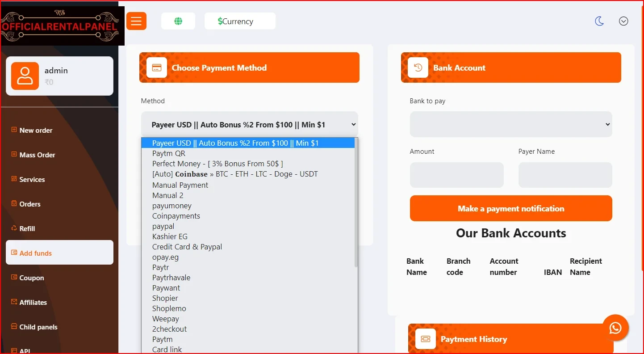
Task: Open the Currency selector
Action: click(240, 21)
